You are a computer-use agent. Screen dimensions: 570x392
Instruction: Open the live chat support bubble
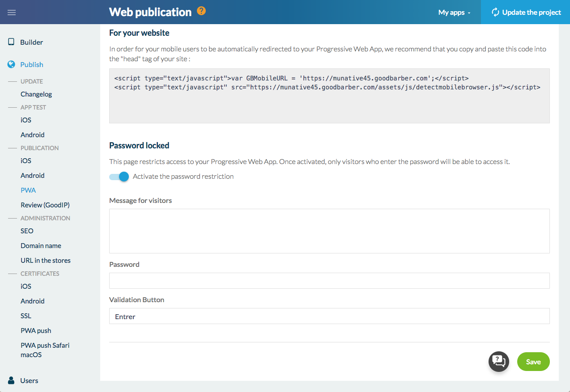click(x=498, y=361)
